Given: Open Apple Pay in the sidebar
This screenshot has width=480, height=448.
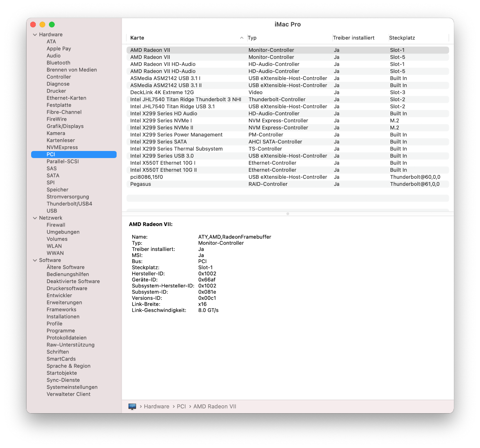Looking at the screenshot, I should pyautogui.click(x=59, y=49).
